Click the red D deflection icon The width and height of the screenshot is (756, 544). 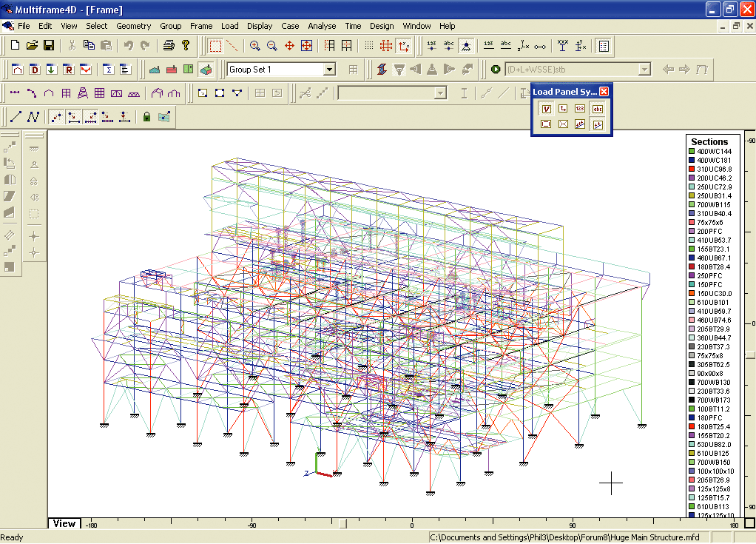coord(34,70)
